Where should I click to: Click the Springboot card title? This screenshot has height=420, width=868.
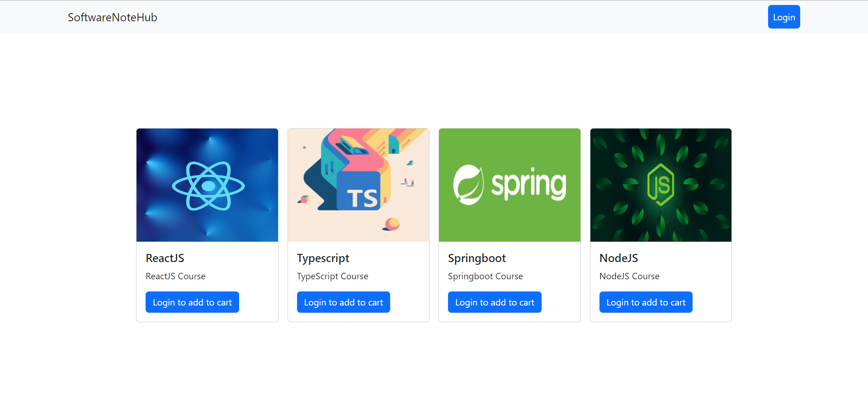pos(477,258)
